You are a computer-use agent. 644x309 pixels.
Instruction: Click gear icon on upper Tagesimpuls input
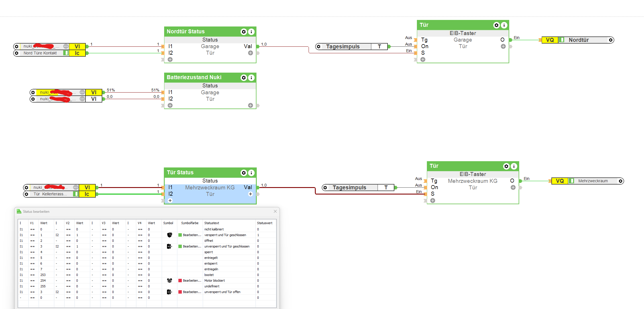[x=319, y=47]
